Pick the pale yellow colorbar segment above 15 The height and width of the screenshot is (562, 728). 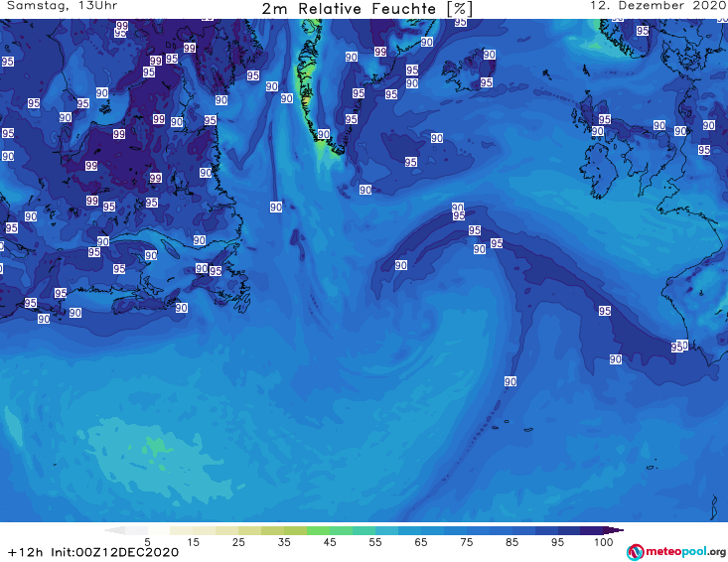(x=182, y=530)
